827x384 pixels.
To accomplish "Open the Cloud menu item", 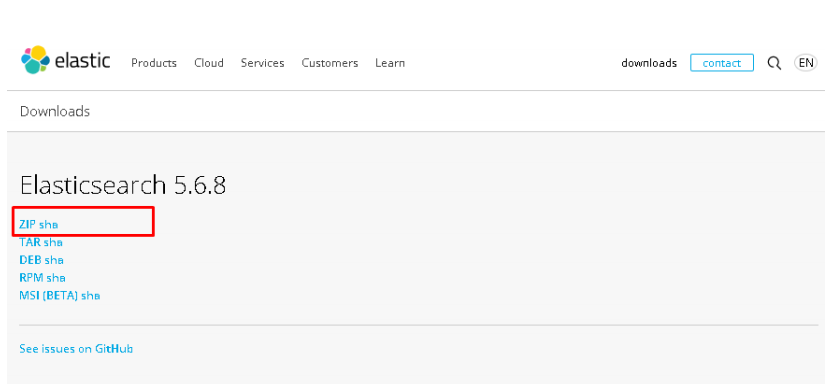I will [209, 63].
